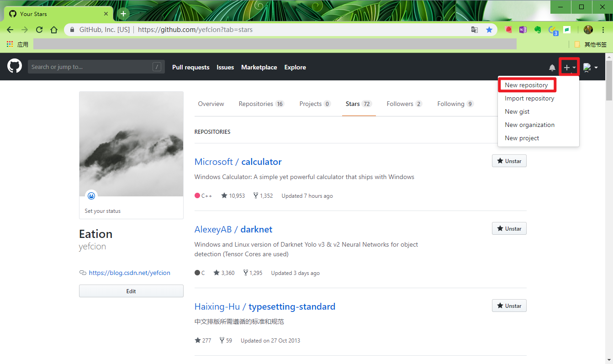The image size is (613, 364).
Task: Click the red extension icon
Action: [508, 30]
